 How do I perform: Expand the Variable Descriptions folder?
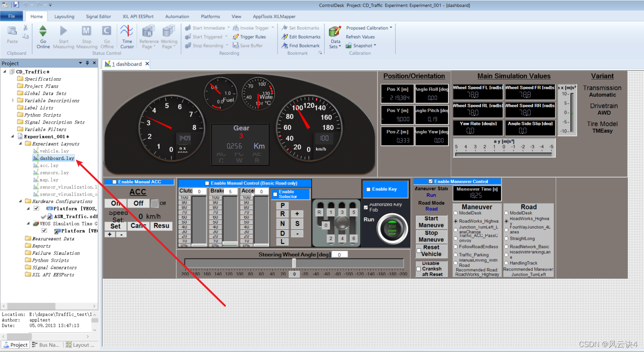[x=13, y=100]
